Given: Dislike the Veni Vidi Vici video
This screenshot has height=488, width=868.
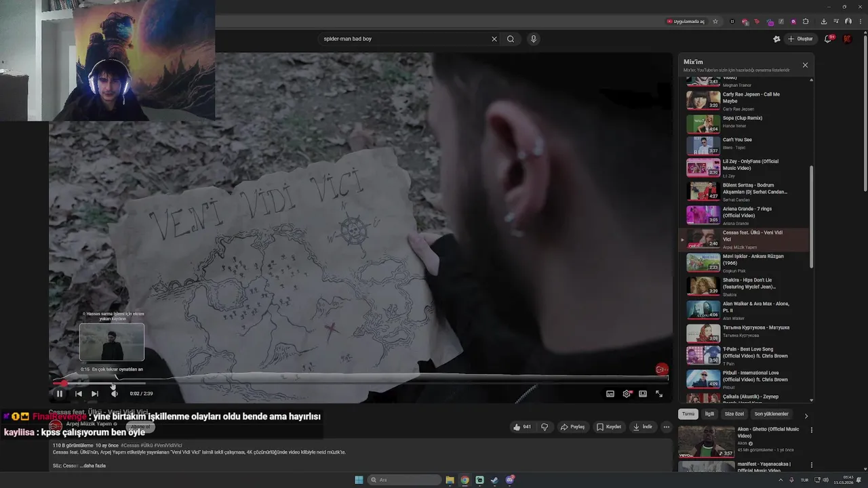Looking at the screenshot, I should (x=544, y=427).
